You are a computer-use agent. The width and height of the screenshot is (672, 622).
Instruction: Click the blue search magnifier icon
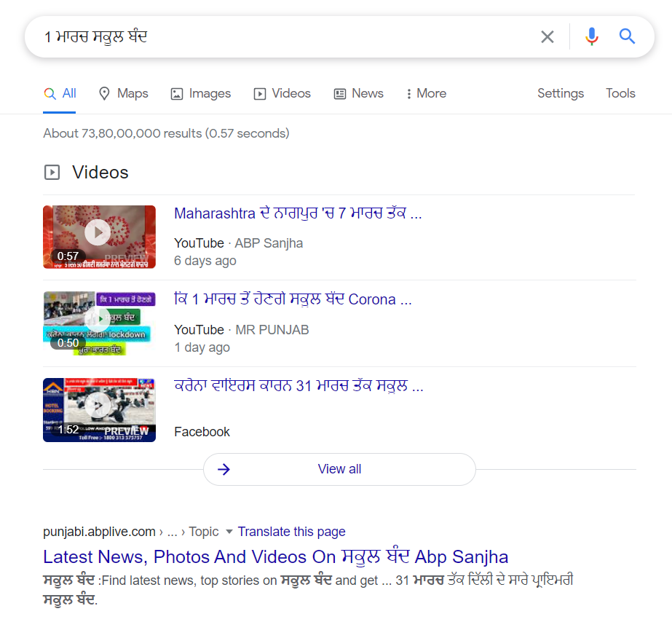[628, 36]
